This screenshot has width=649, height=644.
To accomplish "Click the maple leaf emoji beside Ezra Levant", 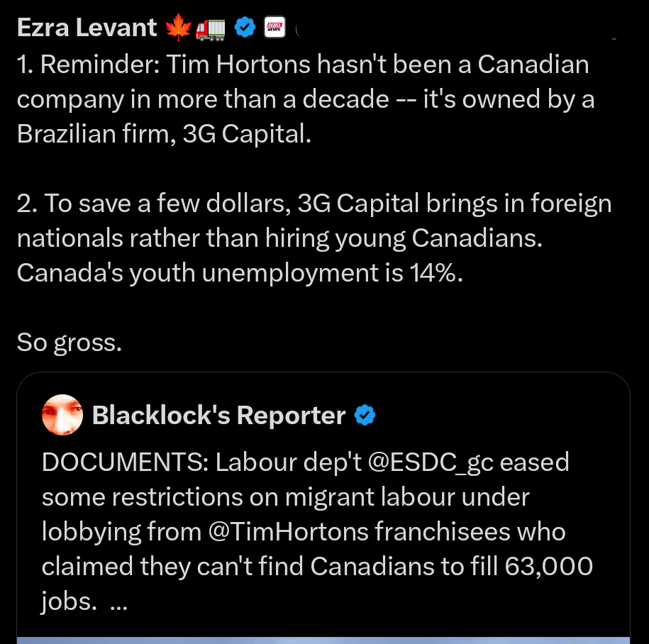I will point(177,27).
